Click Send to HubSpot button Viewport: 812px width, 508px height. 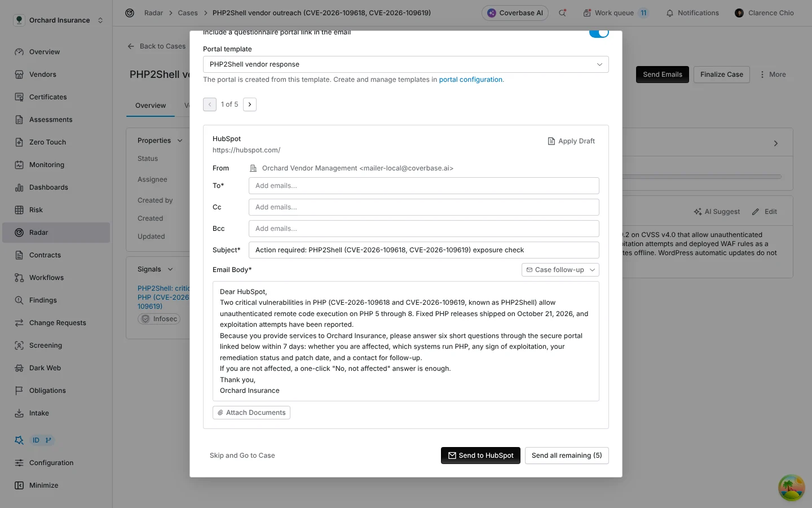[480, 456]
